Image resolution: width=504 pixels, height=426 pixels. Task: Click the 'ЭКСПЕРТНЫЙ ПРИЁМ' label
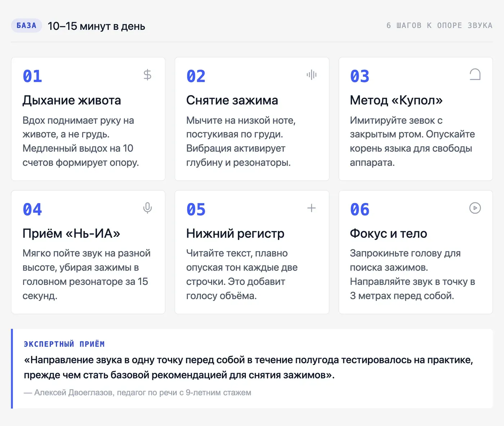64,344
